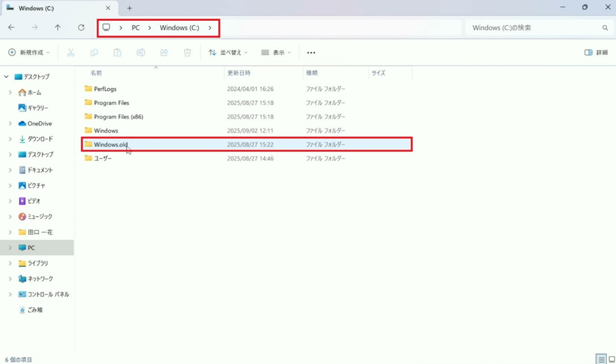Image resolution: width=616 pixels, height=364 pixels.
Task: Add a new tab with plus button
Action: (x=129, y=9)
